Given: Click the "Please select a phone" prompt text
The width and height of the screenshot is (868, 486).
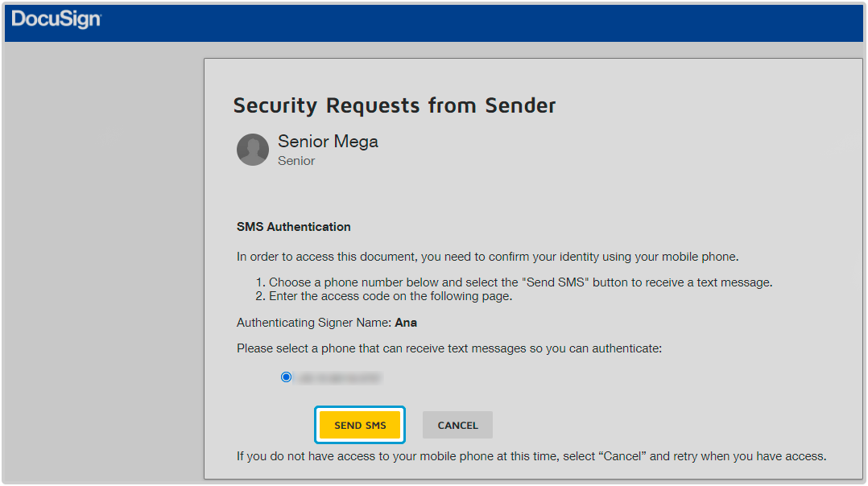Looking at the screenshot, I should pyautogui.click(x=448, y=348).
